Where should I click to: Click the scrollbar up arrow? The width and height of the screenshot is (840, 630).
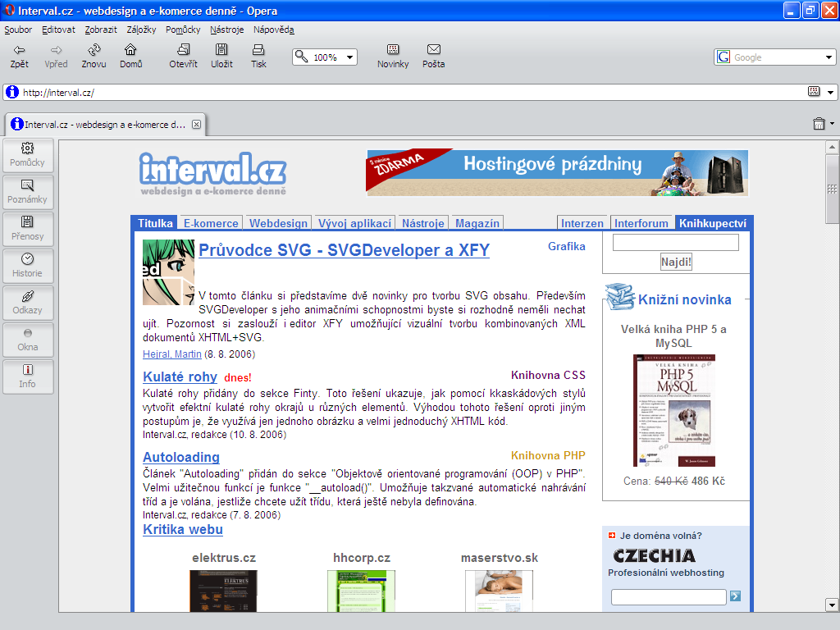coord(832,147)
